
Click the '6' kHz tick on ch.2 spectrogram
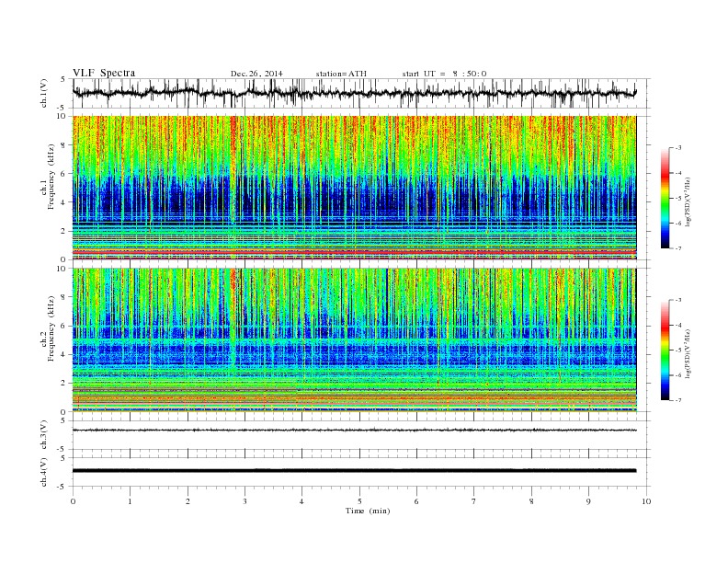pyautogui.click(x=64, y=326)
